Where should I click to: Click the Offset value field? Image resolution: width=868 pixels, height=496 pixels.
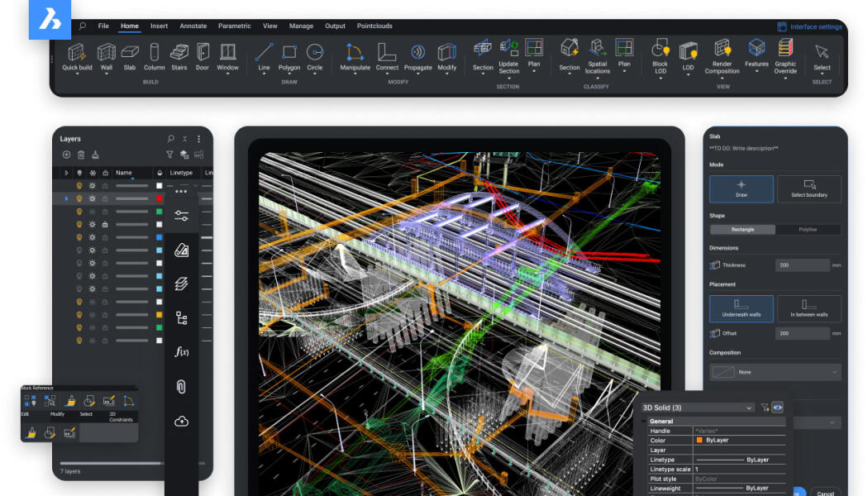(802, 333)
